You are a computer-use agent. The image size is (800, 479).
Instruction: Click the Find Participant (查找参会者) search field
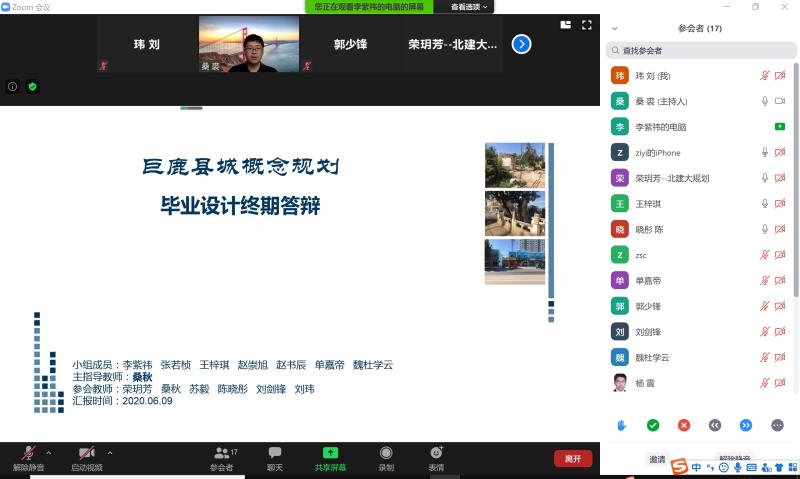coord(700,50)
